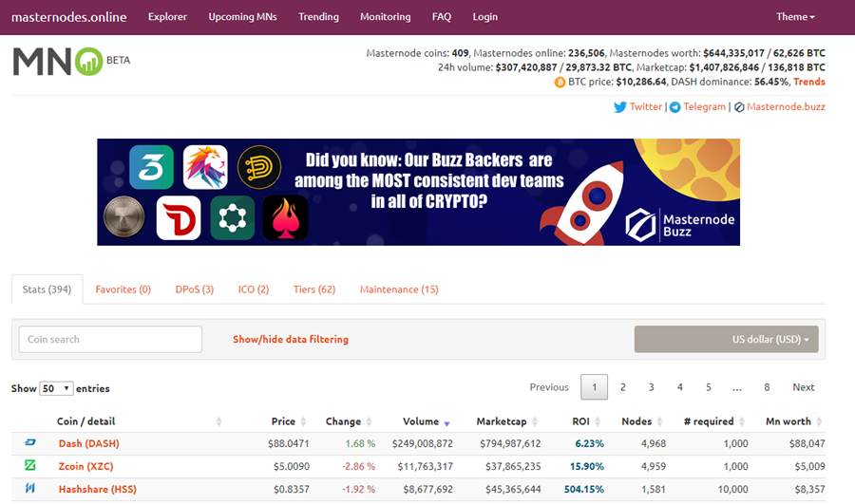Viewport: 855px width, 504px height.
Task: Sort by Price column arrows
Action: click(303, 421)
